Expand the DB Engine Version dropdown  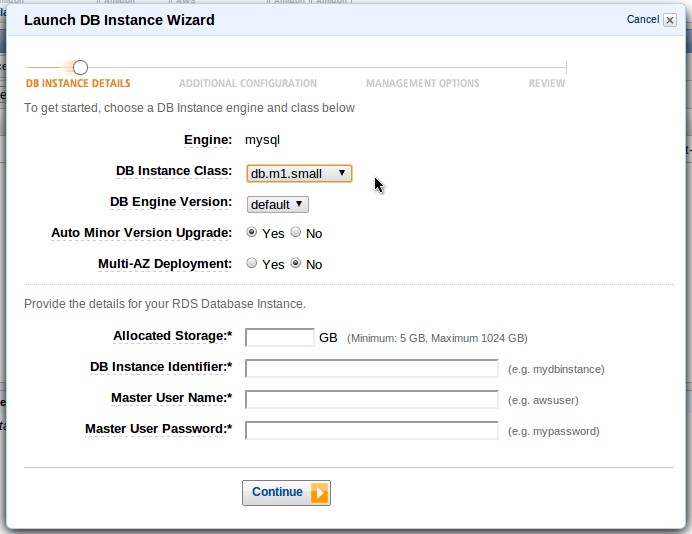[x=278, y=204]
